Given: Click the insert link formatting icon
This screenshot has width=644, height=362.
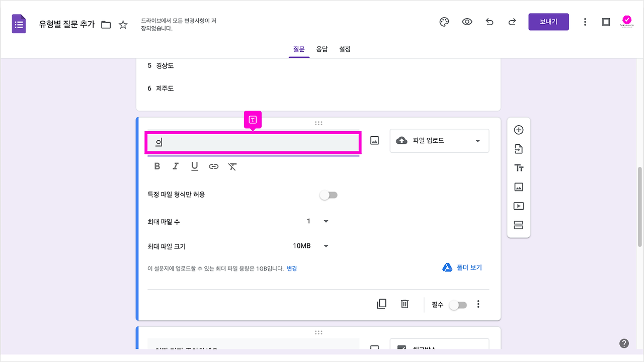Looking at the screenshot, I should click(x=213, y=166).
